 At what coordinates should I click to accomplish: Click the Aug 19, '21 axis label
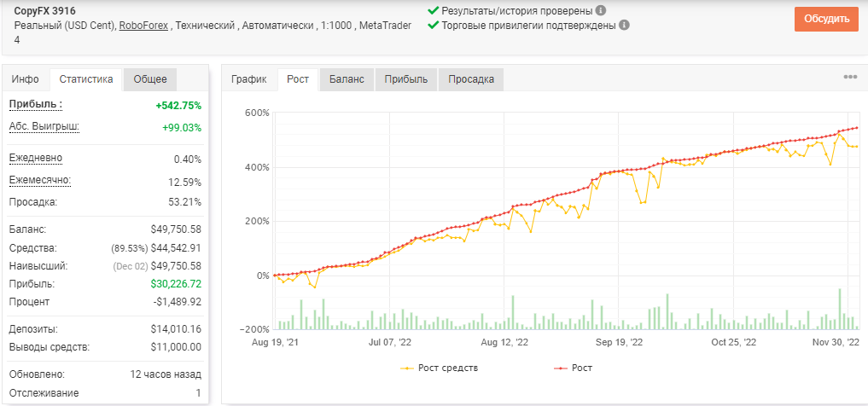[x=275, y=342]
